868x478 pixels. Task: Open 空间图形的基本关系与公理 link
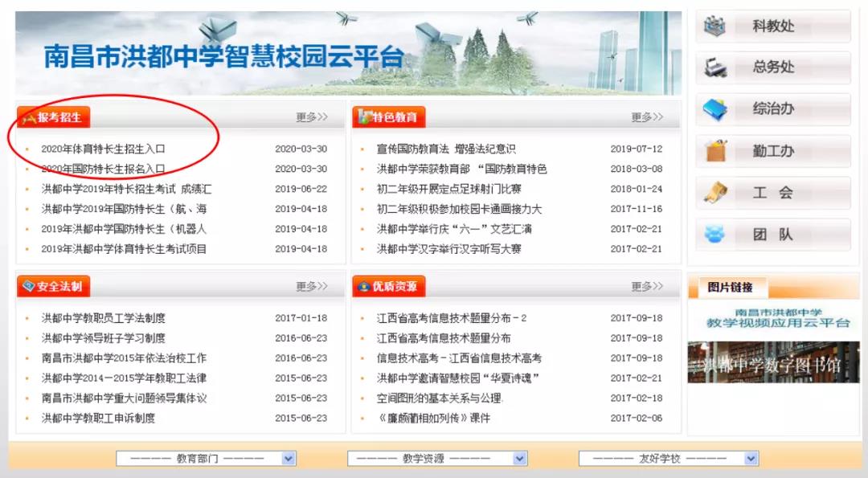(440, 398)
